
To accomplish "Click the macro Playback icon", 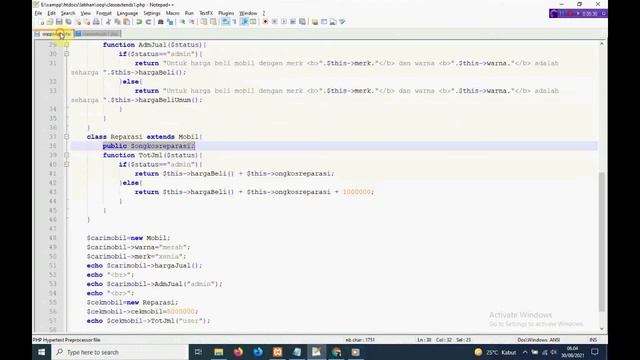I will (284, 22).
